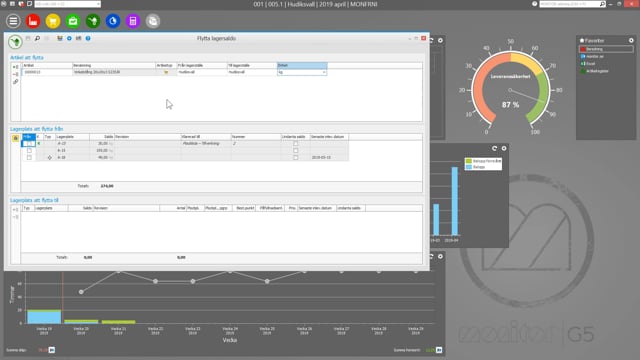The height and width of the screenshot is (360, 640).
Task: Open the yellow shopping cart purchase module
Action: 53,21
